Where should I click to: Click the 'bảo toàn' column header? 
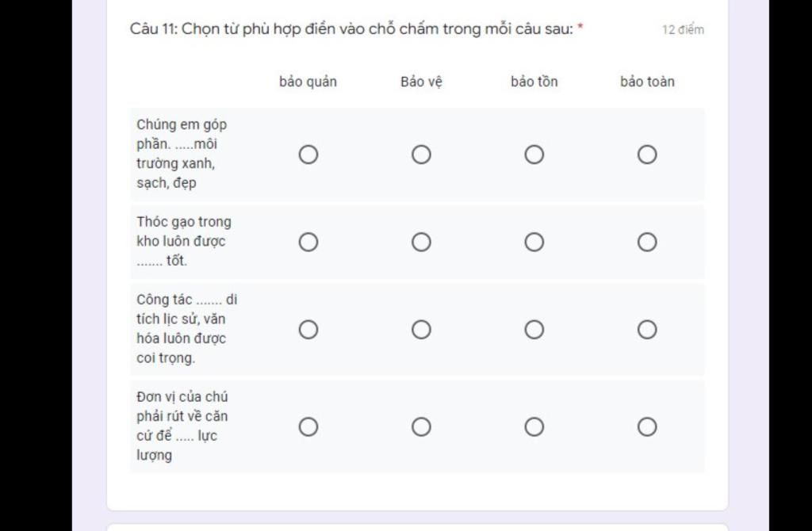click(x=647, y=82)
